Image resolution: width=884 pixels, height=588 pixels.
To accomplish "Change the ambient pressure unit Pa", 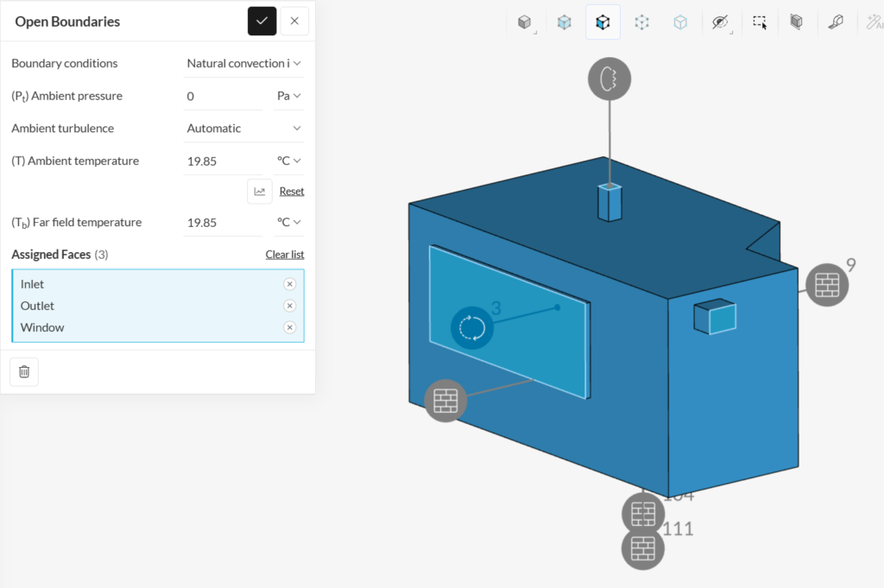I will click(288, 96).
